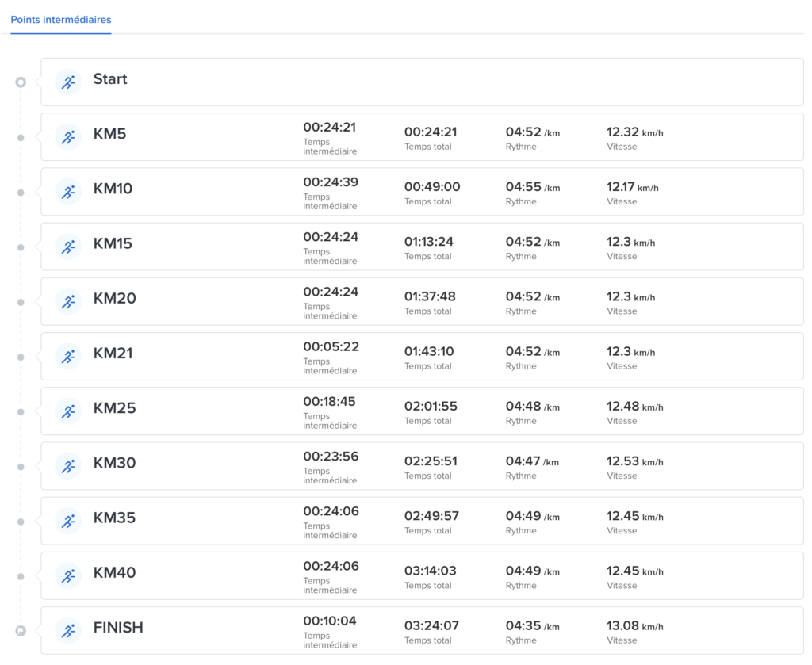812x665 pixels.
Task: Click the KM25 checkpoint label
Action: pos(114,408)
